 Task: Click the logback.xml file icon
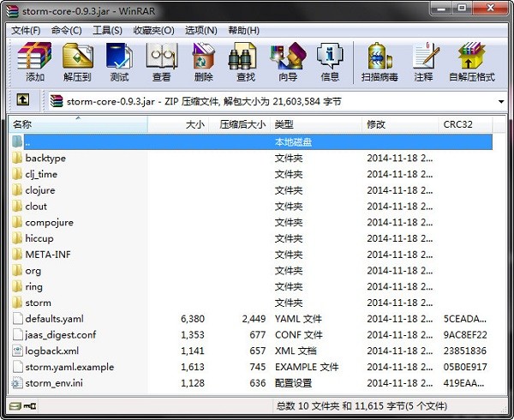click(x=17, y=351)
